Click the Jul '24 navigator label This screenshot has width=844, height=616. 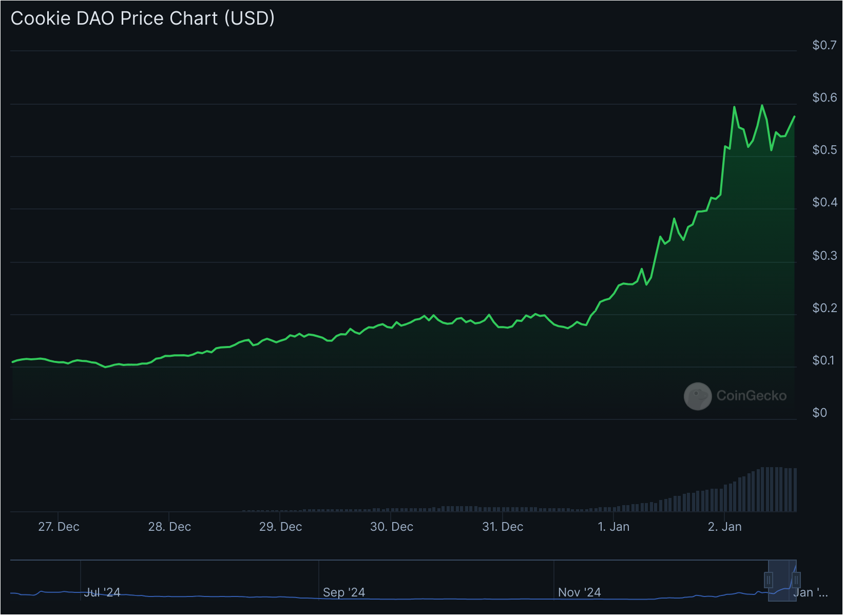[102, 592]
